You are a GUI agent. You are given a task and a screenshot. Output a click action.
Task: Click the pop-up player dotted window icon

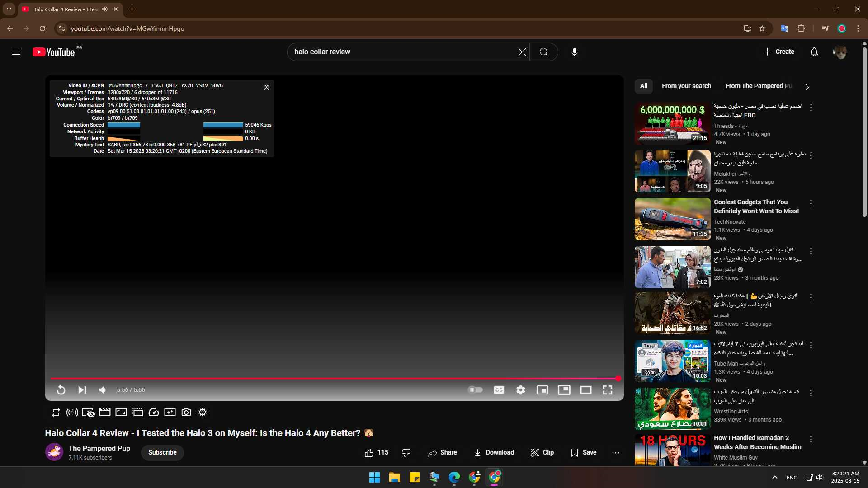click(137, 413)
